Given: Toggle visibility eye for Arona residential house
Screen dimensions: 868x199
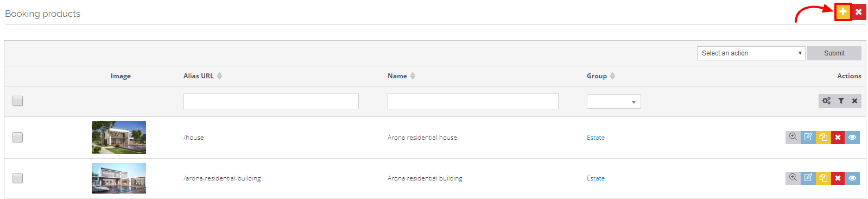Looking at the screenshot, I should point(852,137).
